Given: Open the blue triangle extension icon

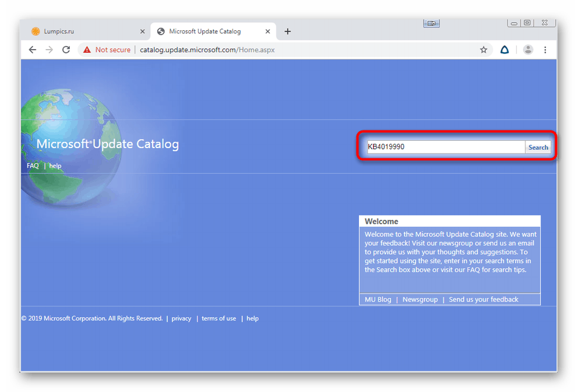Looking at the screenshot, I should click(505, 50).
